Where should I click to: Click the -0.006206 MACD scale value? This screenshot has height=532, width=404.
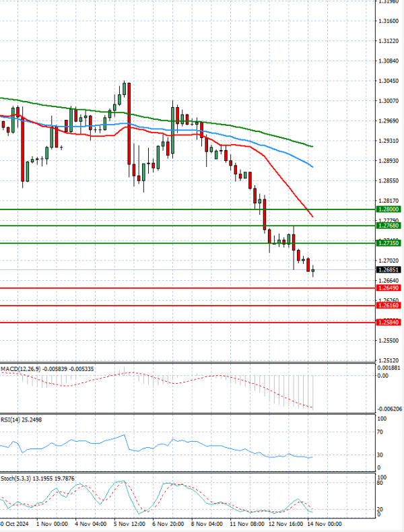click(x=389, y=409)
